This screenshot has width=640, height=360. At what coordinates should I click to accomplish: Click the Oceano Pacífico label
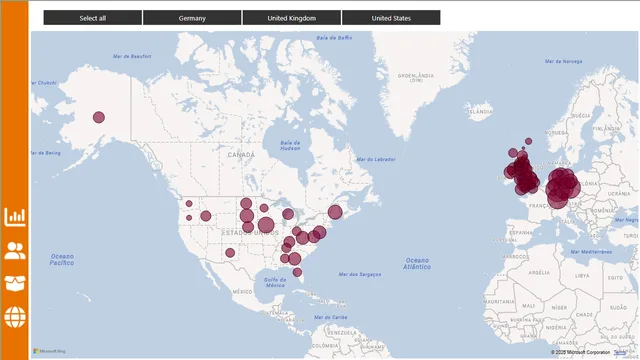[62, 260]
